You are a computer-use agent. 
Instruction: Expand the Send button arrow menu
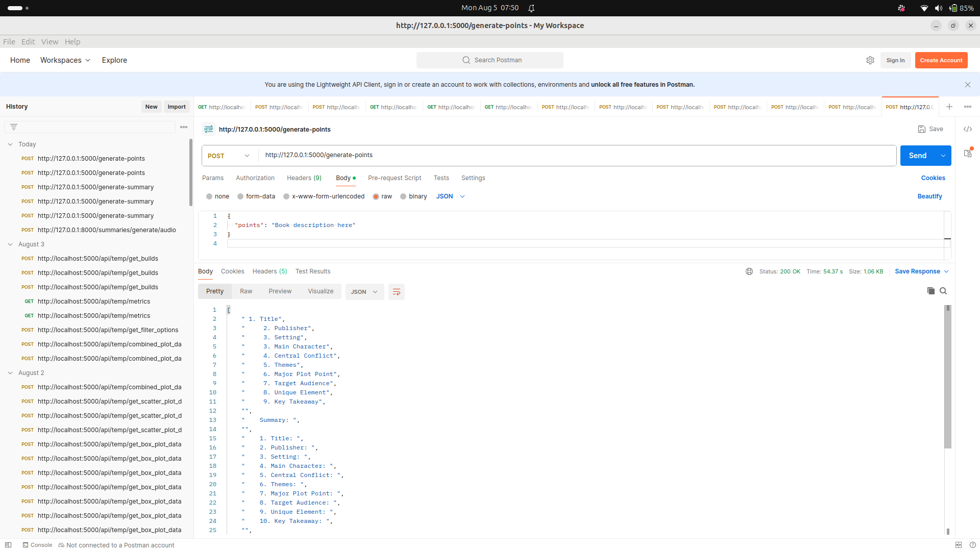(943, 156)
